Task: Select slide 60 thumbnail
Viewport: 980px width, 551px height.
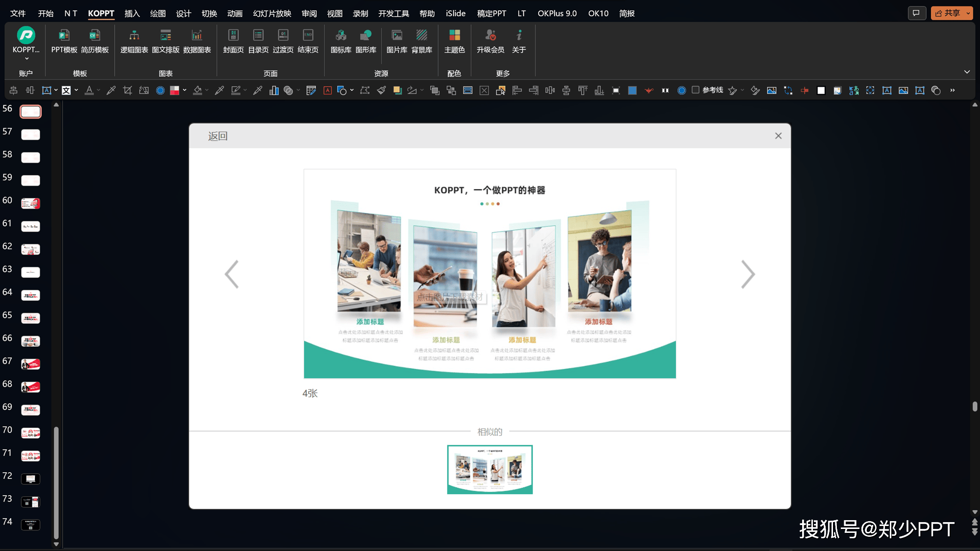Action: click(x=30, y=203)
